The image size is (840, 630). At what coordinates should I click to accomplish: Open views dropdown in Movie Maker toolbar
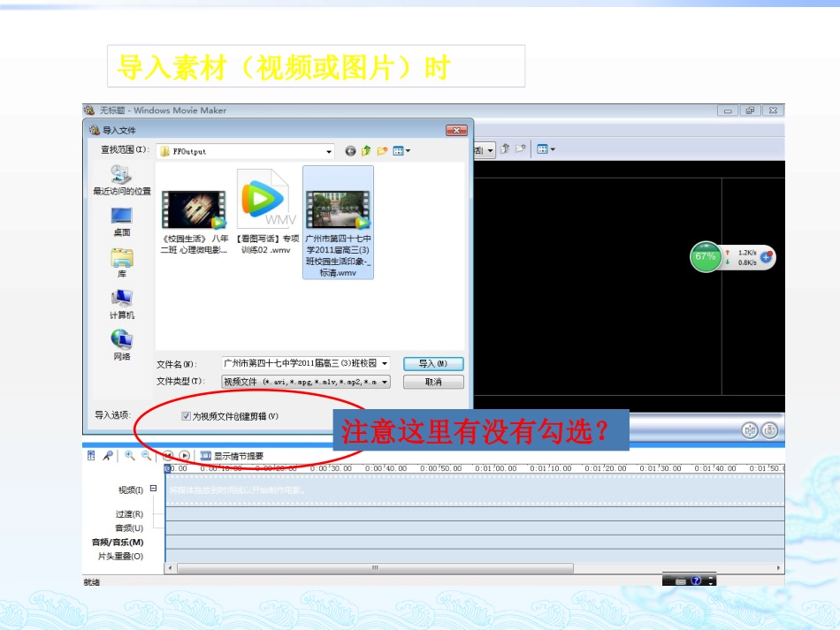pyautogui.click(x=546, y=149)
